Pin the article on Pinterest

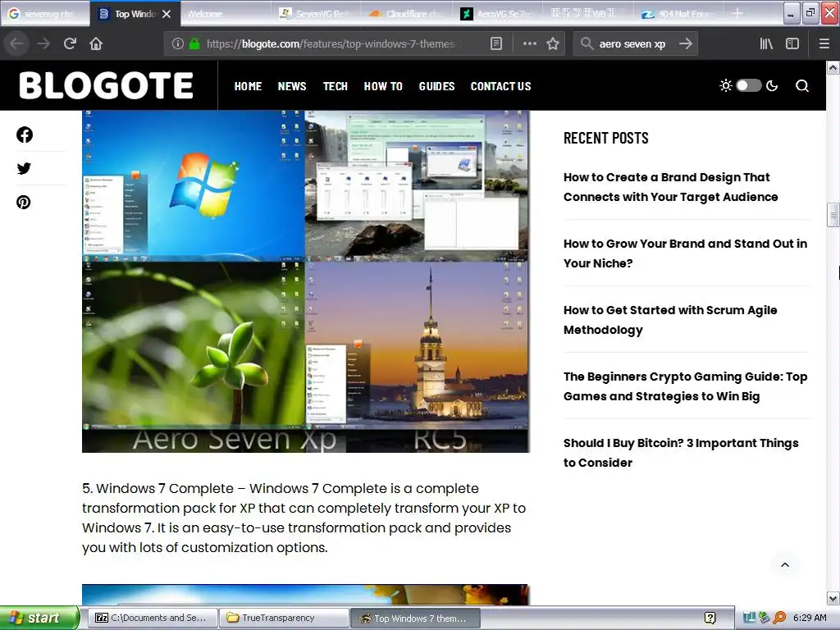pyautogui.click(x=24, y=202)
